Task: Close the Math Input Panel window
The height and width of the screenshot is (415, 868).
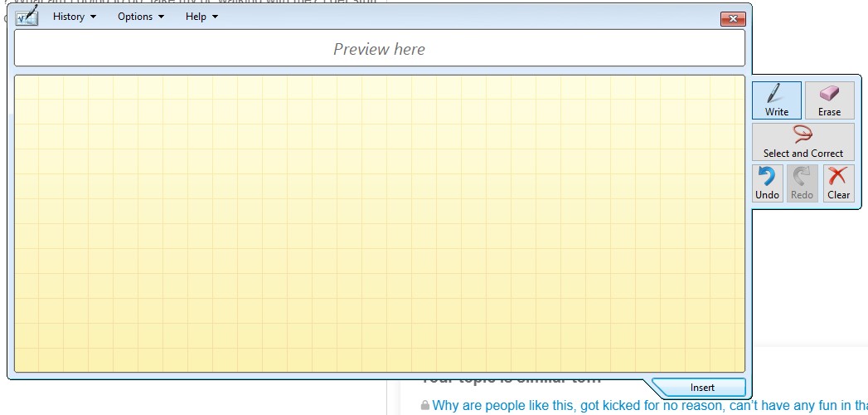Action: point(732,18)
